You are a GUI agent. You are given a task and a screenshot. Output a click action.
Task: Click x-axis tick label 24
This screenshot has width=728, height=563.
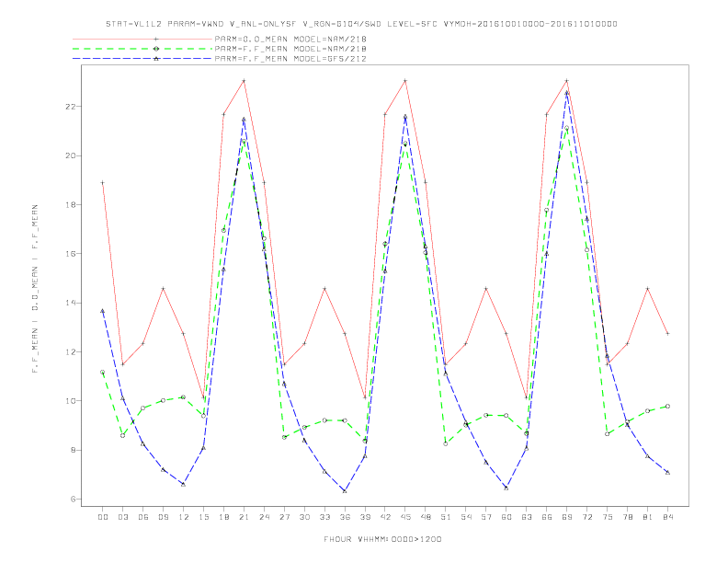(x=264, y=517)
